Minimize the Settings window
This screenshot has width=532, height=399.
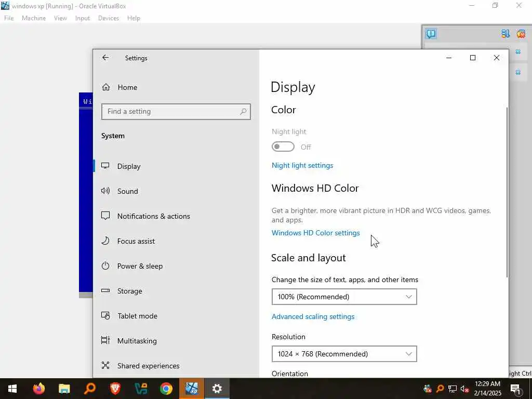[449, 58]
